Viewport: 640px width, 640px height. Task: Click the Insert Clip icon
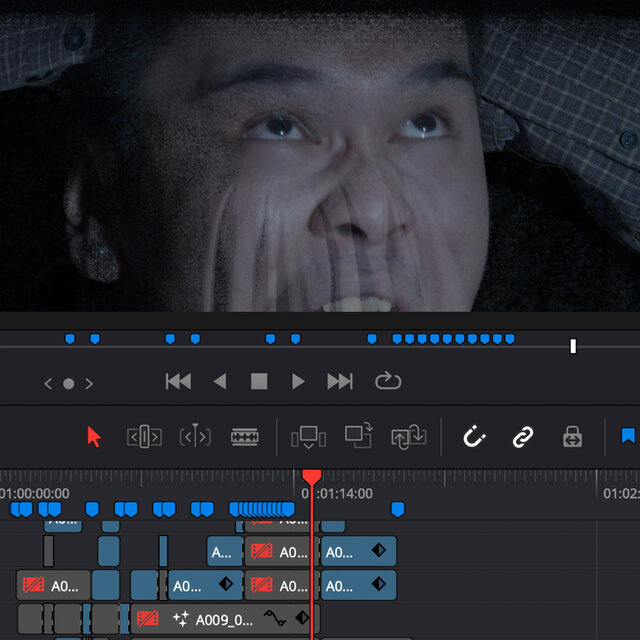click(x=309, y=438)
